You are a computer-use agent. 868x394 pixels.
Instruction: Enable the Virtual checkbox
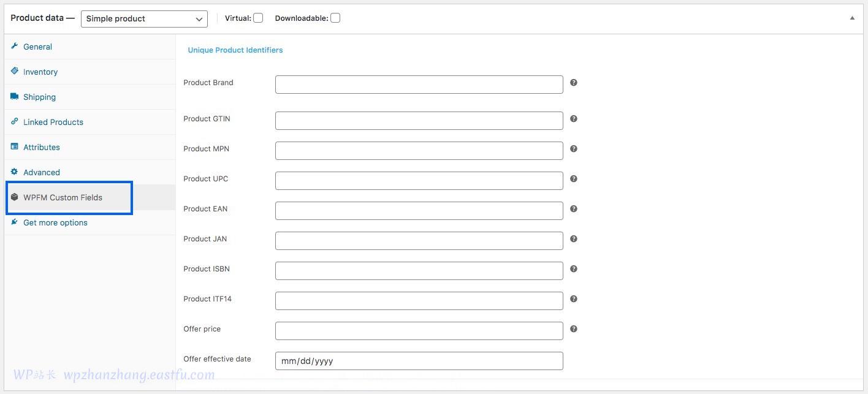(x=258, y=18)
